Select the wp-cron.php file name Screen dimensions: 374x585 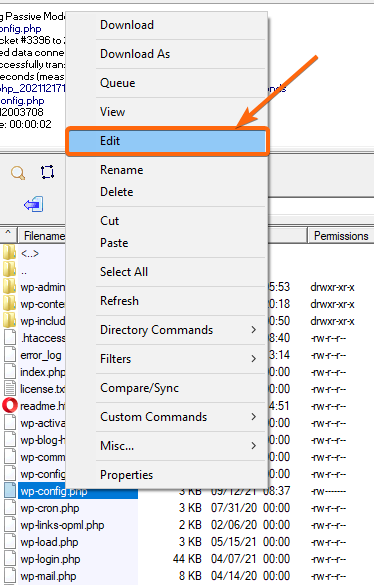[50, 508]
